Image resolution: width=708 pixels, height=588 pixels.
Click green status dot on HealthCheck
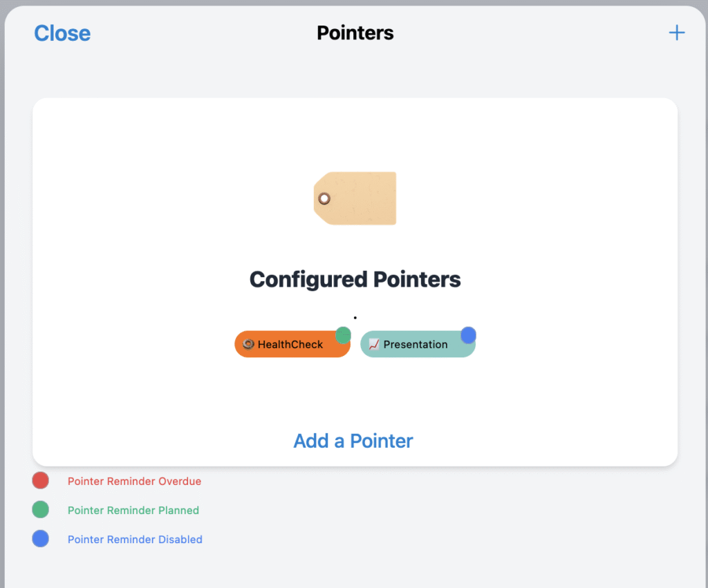[x=343, y=335]
